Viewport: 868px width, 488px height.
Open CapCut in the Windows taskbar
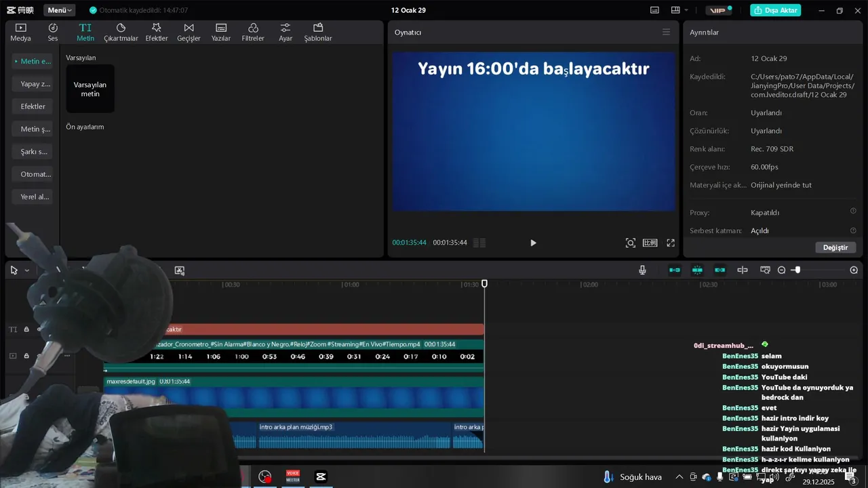pyautogui.click(x=321, y=476)
